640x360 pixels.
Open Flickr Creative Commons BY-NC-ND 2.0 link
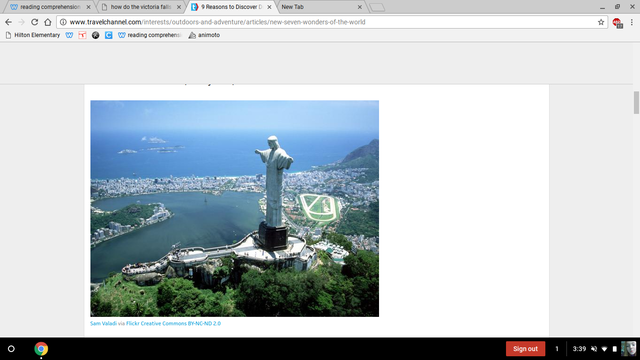pyautogui.click(x=173, y=323)
